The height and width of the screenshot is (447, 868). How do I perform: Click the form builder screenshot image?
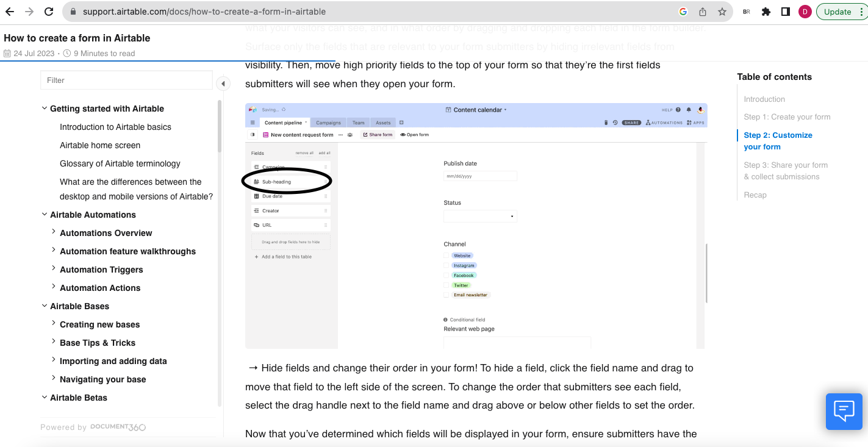[x=476, y=226]
